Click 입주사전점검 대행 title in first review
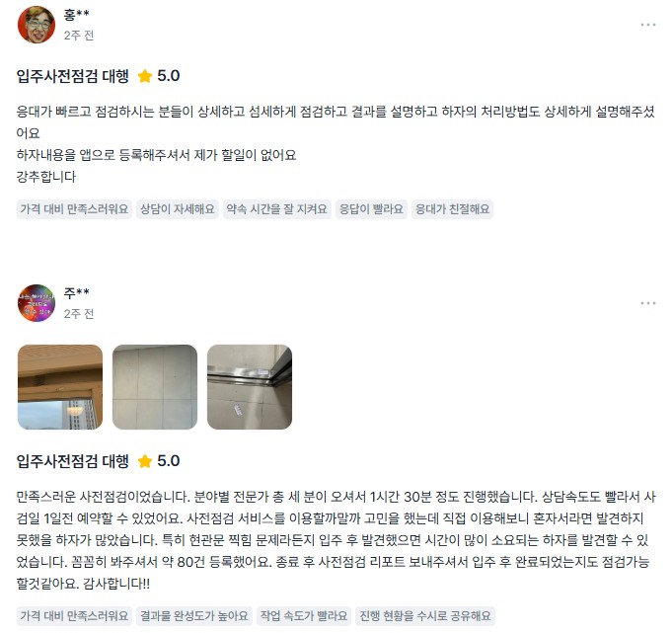Screen dimensions: 672x633 72,76
